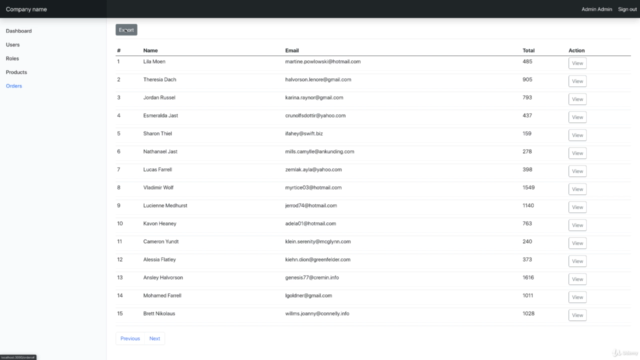View the order for Theresia Dach
640x360 pixels.
577,81
